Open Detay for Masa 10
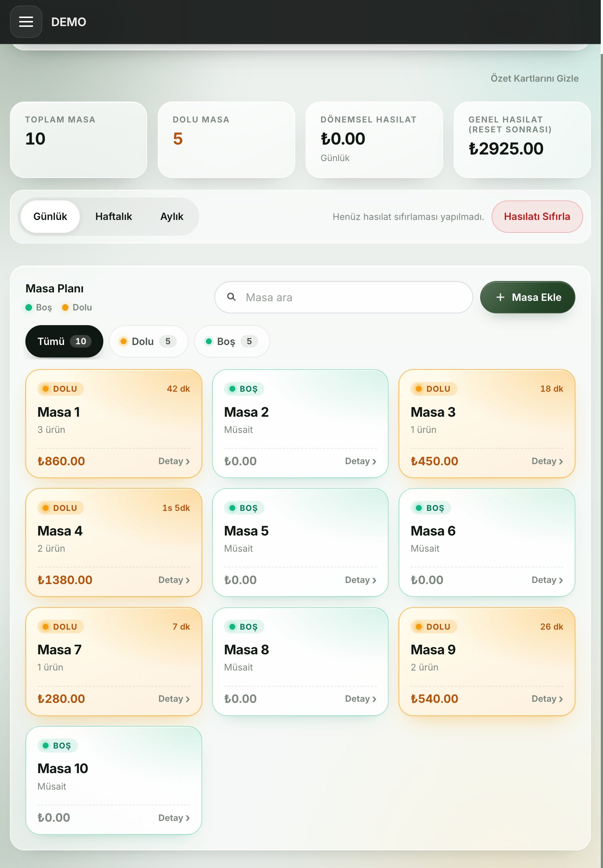The image size is (603, 868). click(x=174, y=817)
